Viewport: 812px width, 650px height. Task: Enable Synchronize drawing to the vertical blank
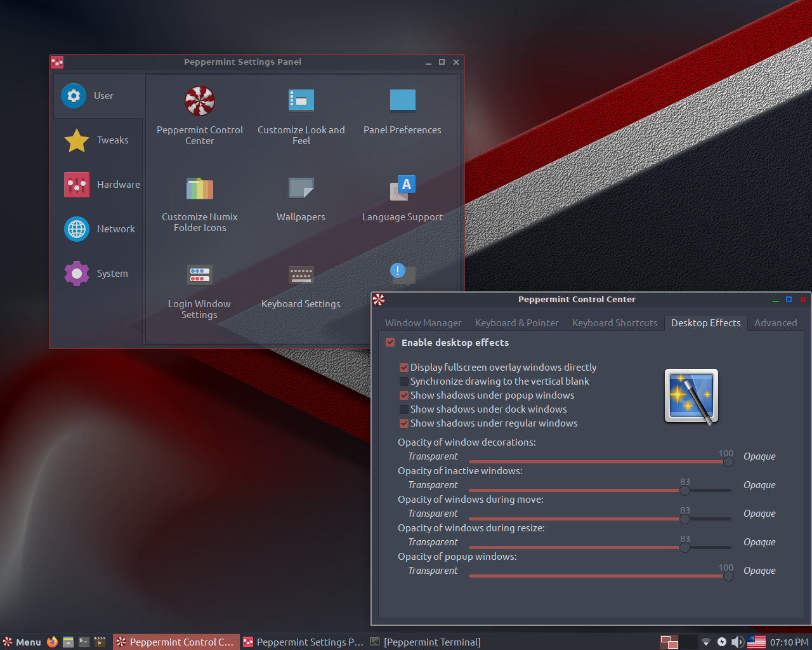[x=403, y=381]
